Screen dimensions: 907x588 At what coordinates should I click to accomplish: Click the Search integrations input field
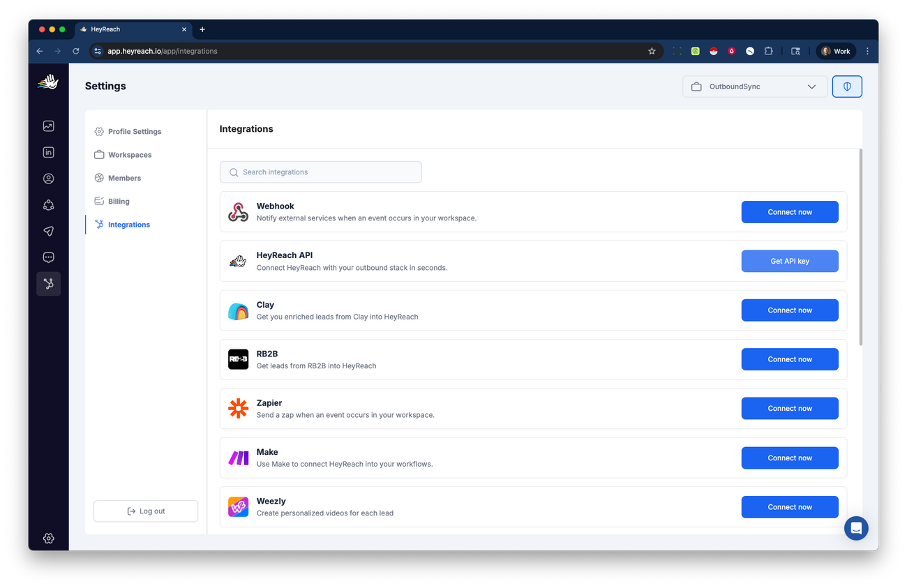pyautogui.click(x=320, y=172)
